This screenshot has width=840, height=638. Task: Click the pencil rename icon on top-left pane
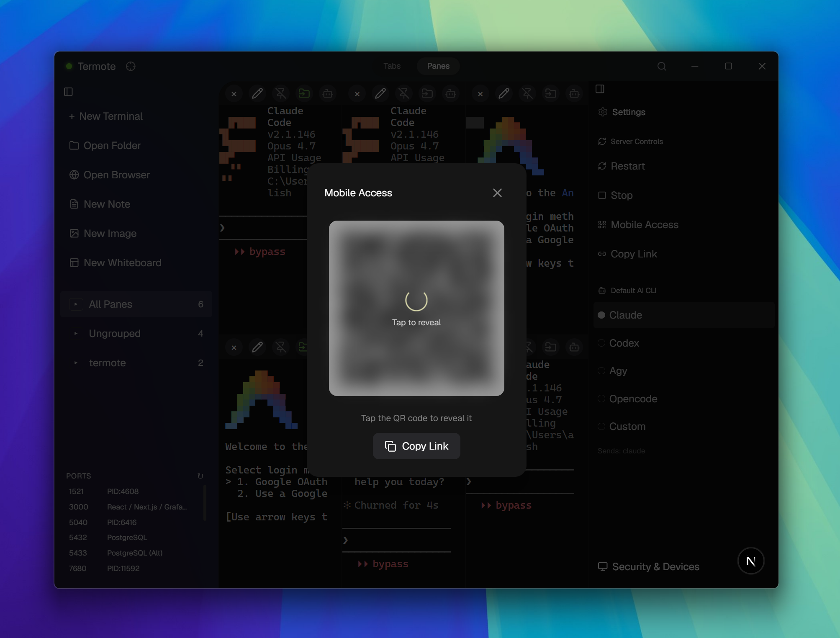[257, 94]
